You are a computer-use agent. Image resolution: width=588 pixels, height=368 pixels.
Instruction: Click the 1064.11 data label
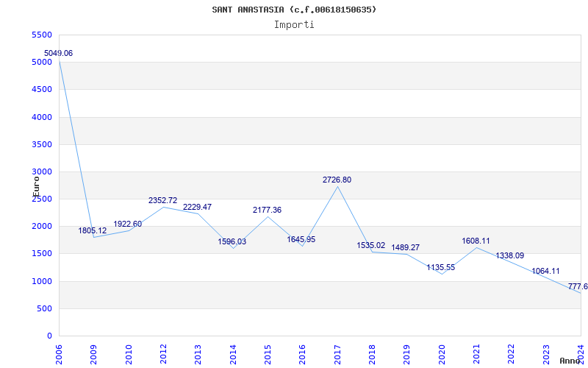click(x=545, y=272)
